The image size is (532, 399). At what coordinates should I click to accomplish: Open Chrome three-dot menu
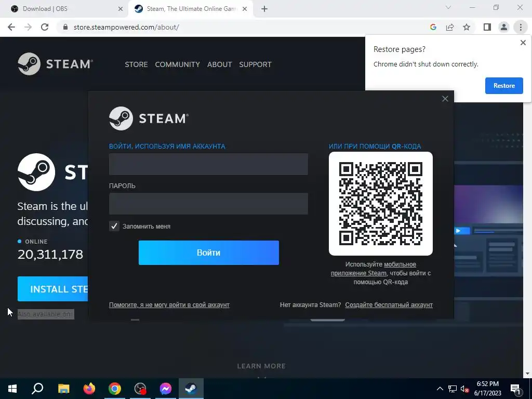pos(521,27)
